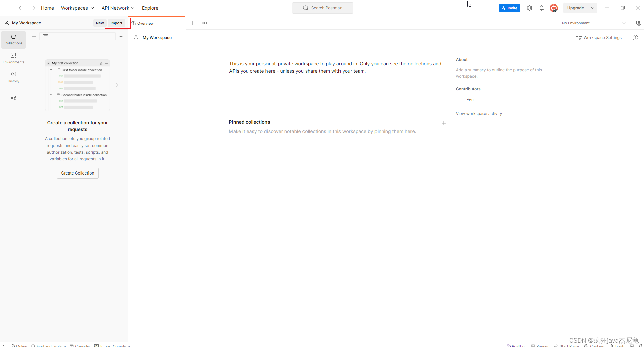This screenshot has height=347, width=644.
Task: Select Environments in the sidebar
Action: pos(13,58)
